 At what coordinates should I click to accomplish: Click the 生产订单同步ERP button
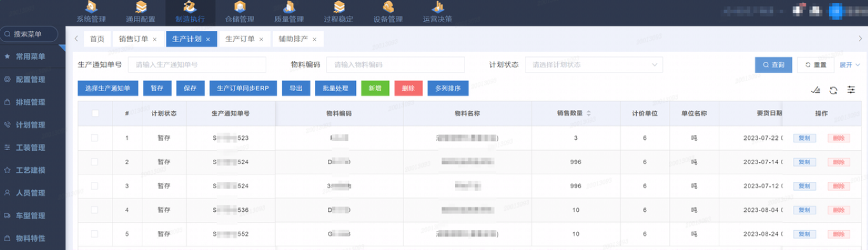243,88
